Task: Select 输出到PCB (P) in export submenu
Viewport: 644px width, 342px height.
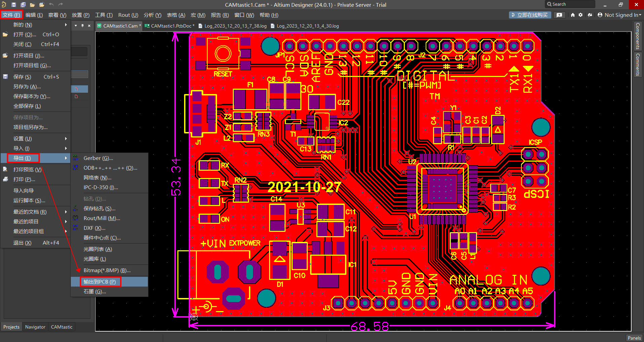Action: tap(100, 282)
